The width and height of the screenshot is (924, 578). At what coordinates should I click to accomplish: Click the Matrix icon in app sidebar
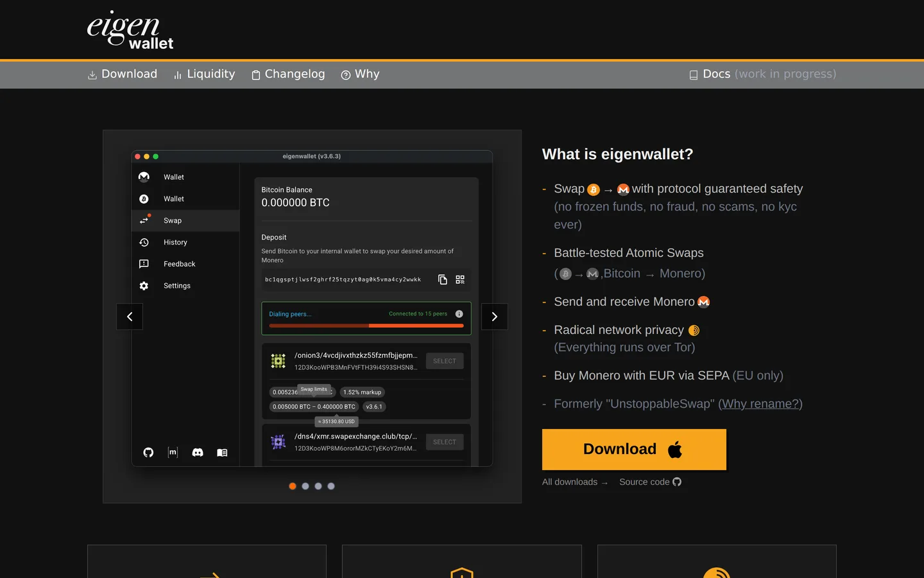click(173, 453)
